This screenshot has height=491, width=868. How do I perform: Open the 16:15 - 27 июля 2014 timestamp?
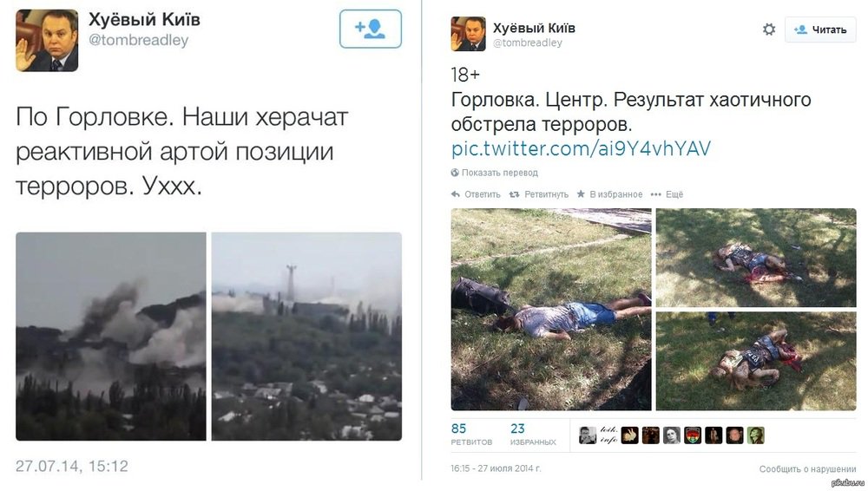pos(496,468)
